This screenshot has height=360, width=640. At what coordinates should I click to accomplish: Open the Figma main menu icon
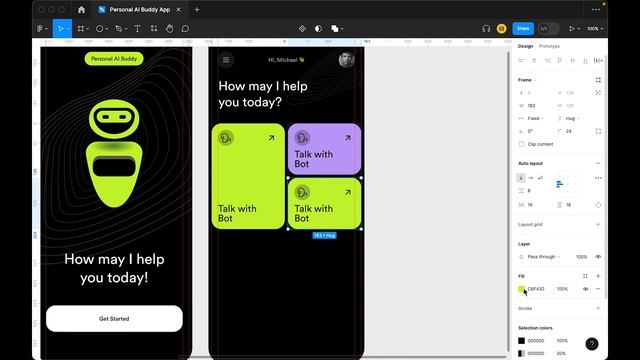(x=40, y=29)
